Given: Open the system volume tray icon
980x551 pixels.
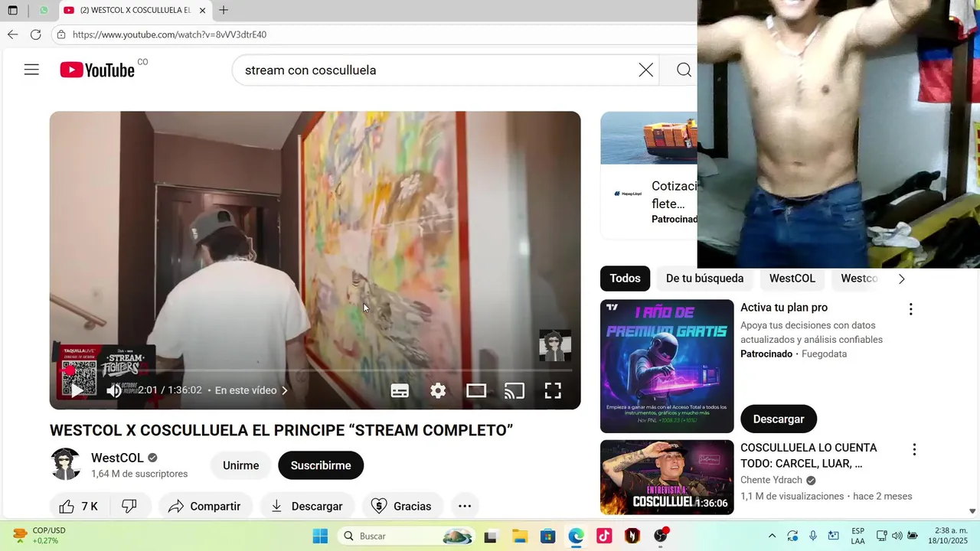Looking at the screenshot, I should coord(897,536).
